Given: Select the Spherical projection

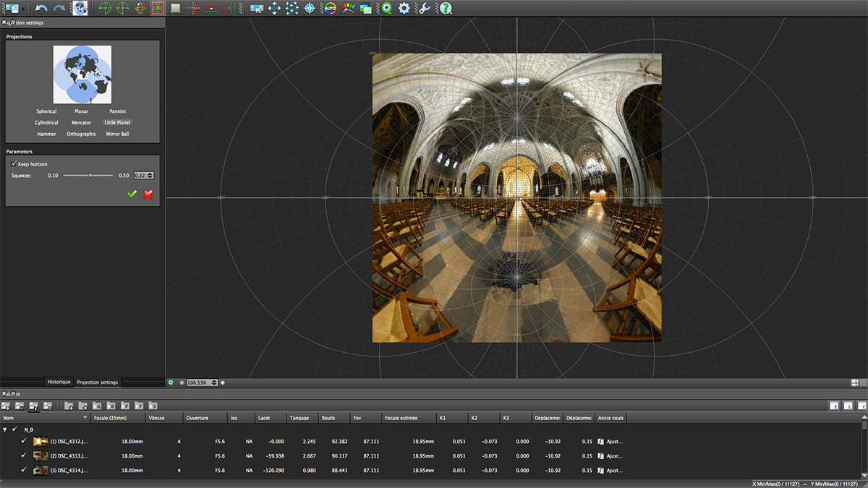Looking at the screenshot, I should [x=46, y=111].
